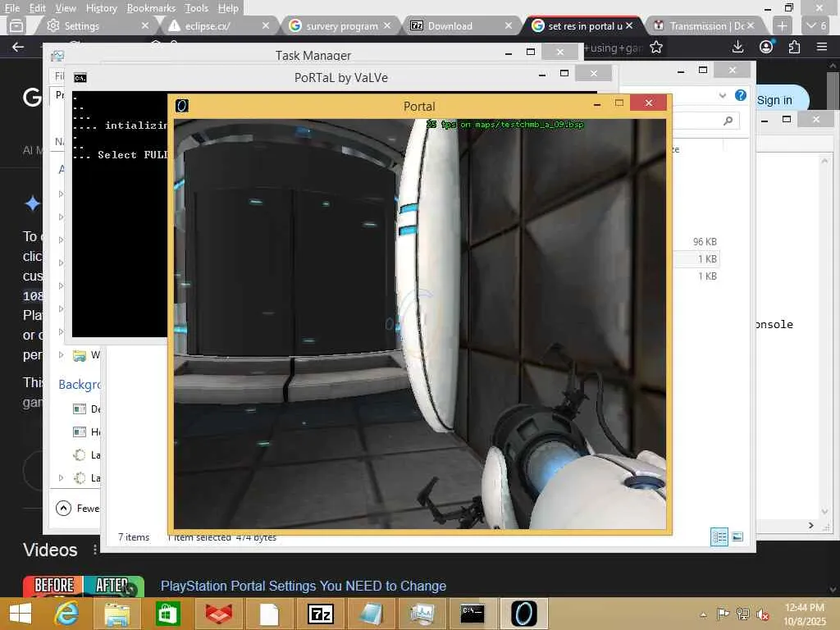Open File Explorer from the taskbar
Image resolution: width=840 pixels, height=630 pixels.
coord(116,614)
